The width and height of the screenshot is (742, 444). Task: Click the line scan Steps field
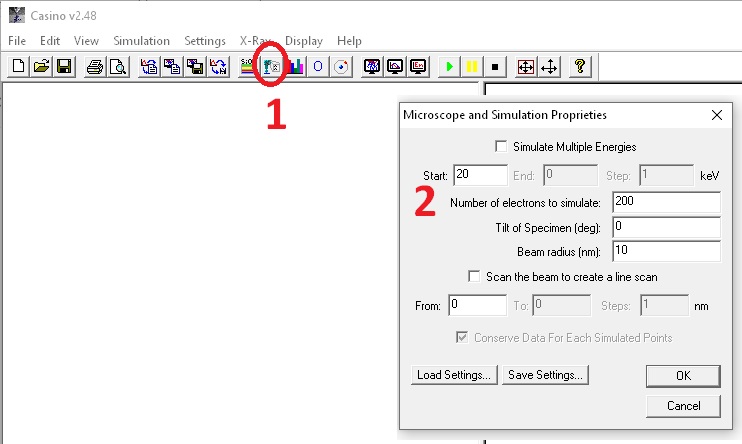665,305
